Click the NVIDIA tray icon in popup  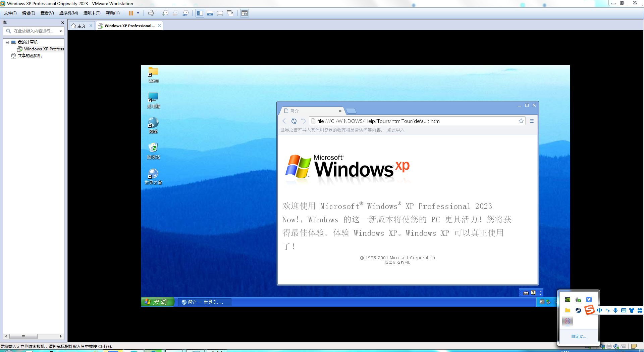click(568, 300)
